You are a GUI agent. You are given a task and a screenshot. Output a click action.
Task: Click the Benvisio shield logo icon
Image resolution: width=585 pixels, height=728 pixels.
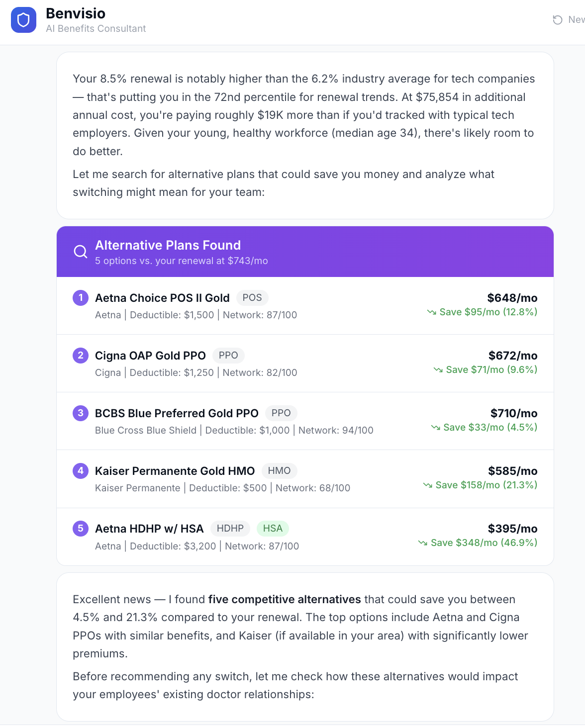(23, 19)
